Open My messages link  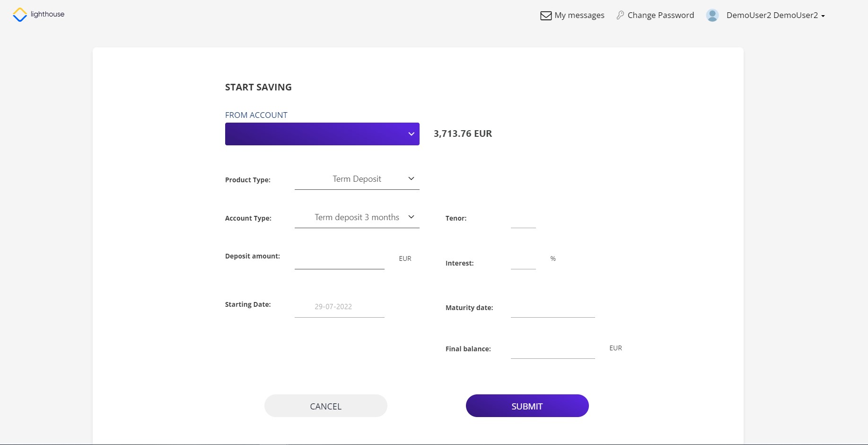579,15
